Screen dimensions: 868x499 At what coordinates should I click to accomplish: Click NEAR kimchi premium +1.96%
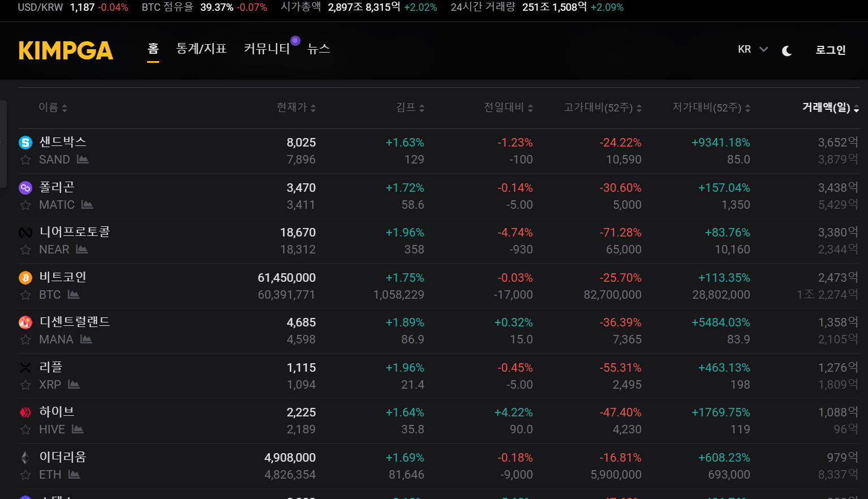coord(405,233)
